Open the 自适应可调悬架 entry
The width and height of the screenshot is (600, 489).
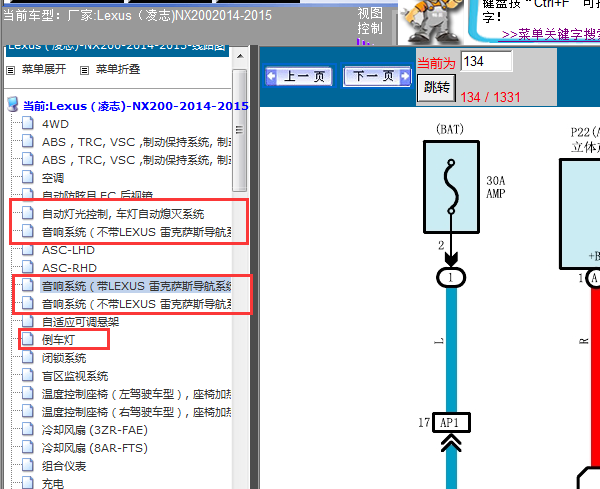click(x=80, y=322)
